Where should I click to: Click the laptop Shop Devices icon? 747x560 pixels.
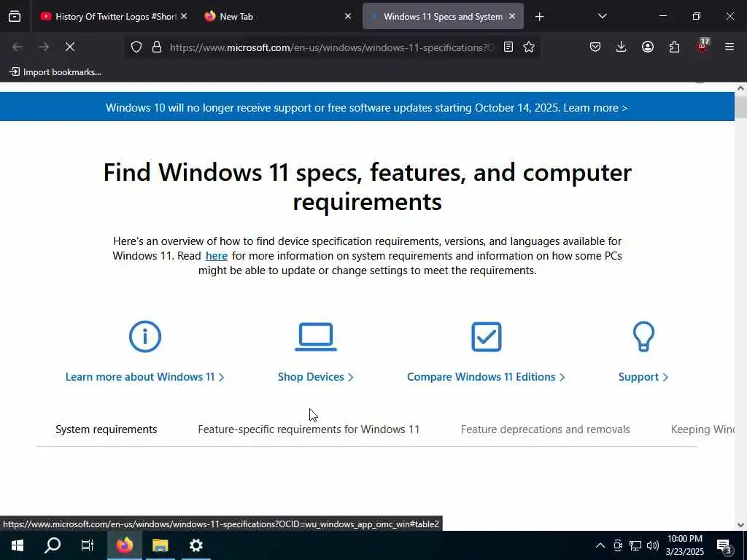point(315,337)
